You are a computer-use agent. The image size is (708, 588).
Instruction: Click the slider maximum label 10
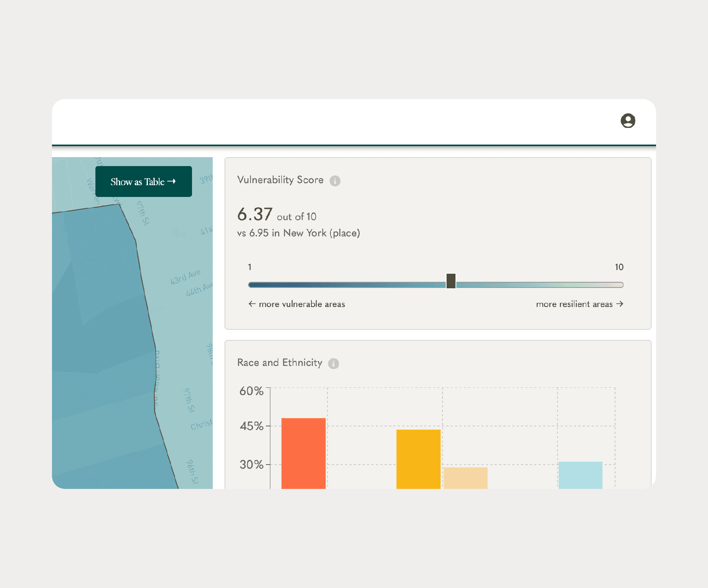[x=619, y=267]
